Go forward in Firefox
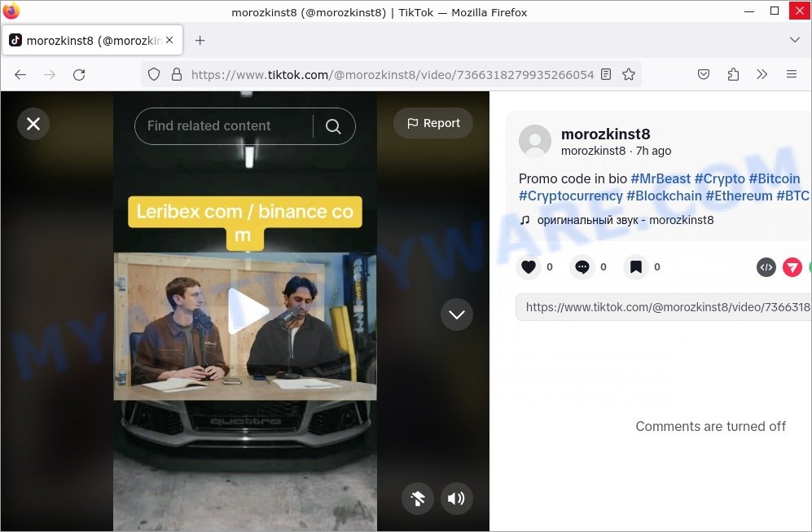 50,75
